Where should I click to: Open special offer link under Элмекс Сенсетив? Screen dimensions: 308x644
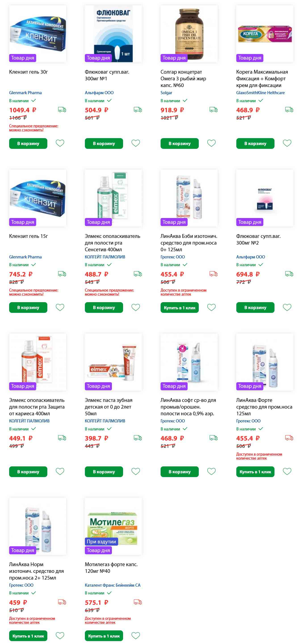click(109, 292)
